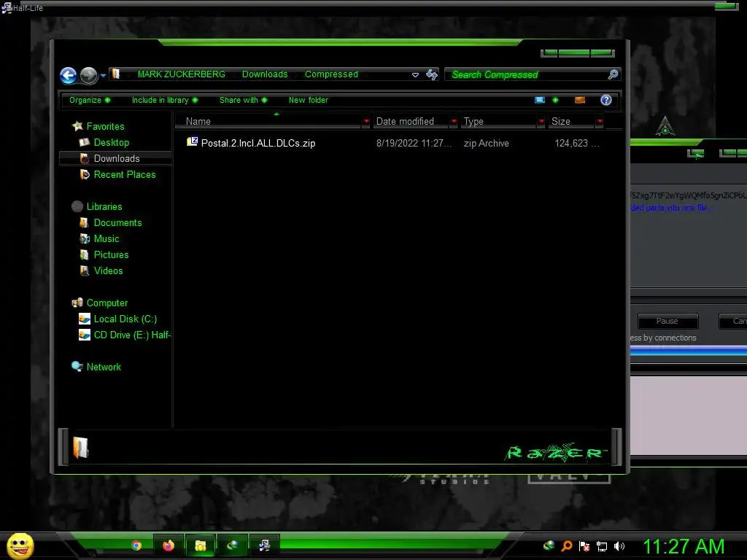The image size is (747, 560).
Task: Open the Documents library
Action: click(x=117, y=223)
